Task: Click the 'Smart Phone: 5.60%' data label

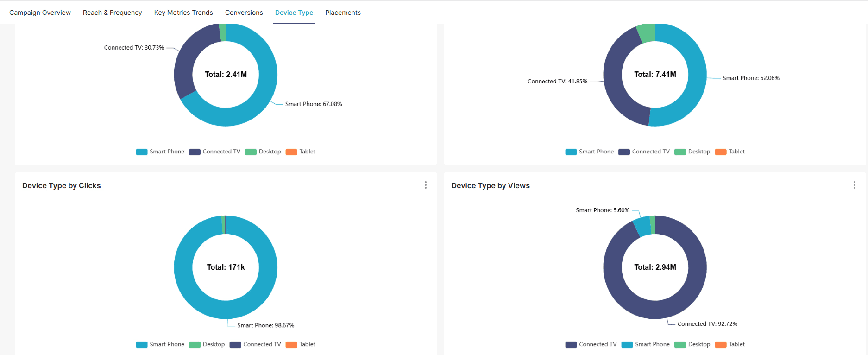Action: (x=603, y=210)
